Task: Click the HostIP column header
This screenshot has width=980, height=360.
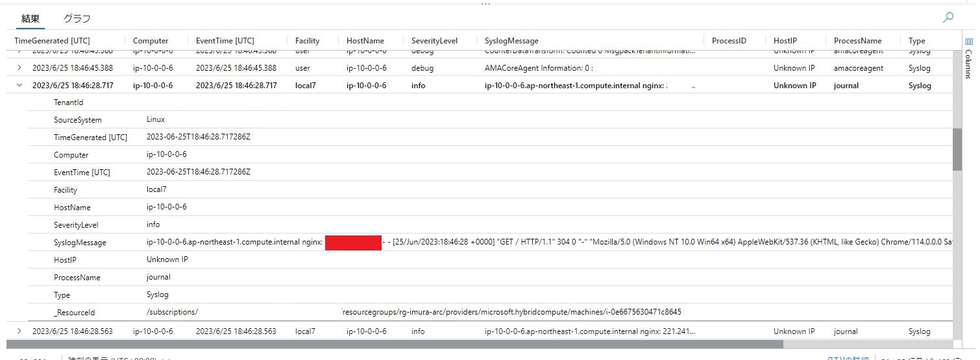Action: tap(785, 40)
